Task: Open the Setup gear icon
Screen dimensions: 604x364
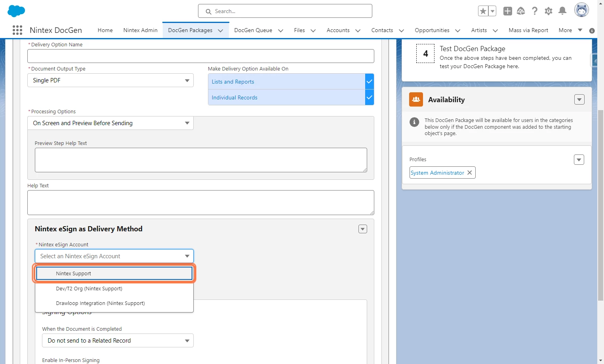Action: 549,11
